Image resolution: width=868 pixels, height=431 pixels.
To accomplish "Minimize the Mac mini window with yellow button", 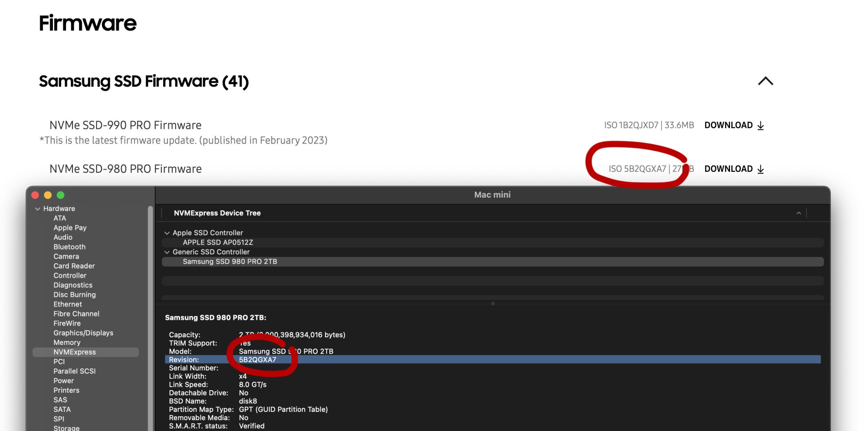I will point(48,195).
